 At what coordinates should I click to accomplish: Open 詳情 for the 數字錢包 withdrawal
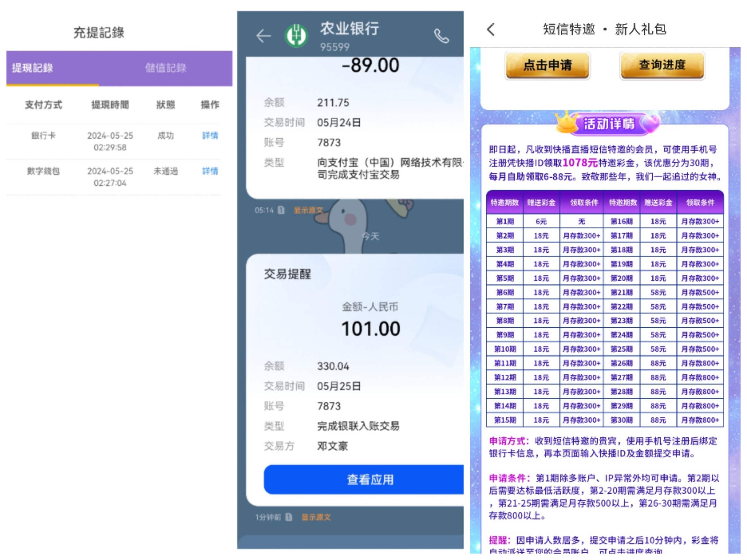pyautogui.click(x=210, y=171)
